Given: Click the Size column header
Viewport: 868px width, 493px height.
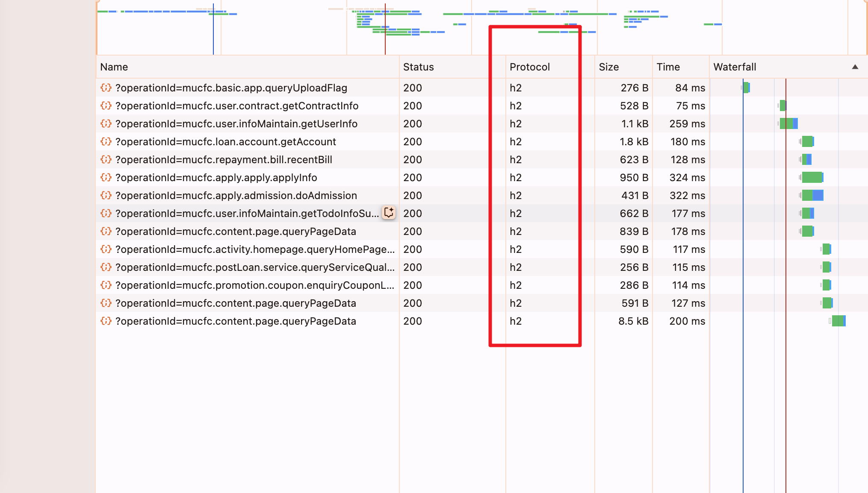Looking at the screenshot, I should click(x=608, y=67).
